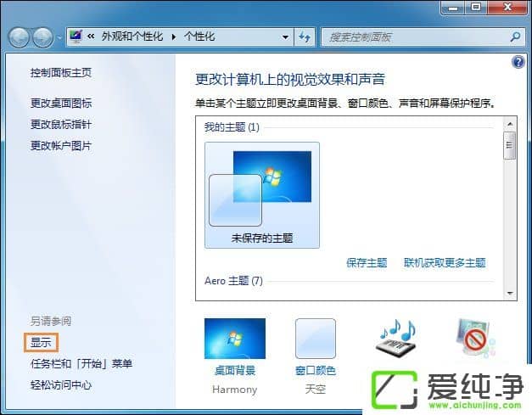The height and width of the screenshot is (415, 532).
Task: Select the 未保存的主题 theme thumbnail
Action: click(x=262, y=195)
